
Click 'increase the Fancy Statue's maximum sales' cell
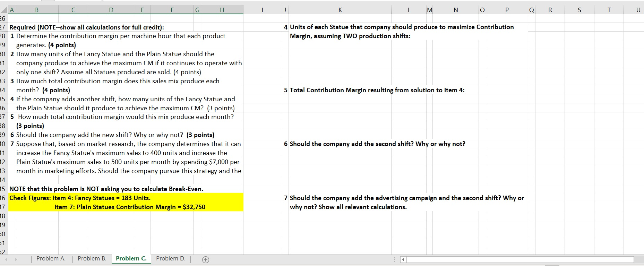pos(122,153)
